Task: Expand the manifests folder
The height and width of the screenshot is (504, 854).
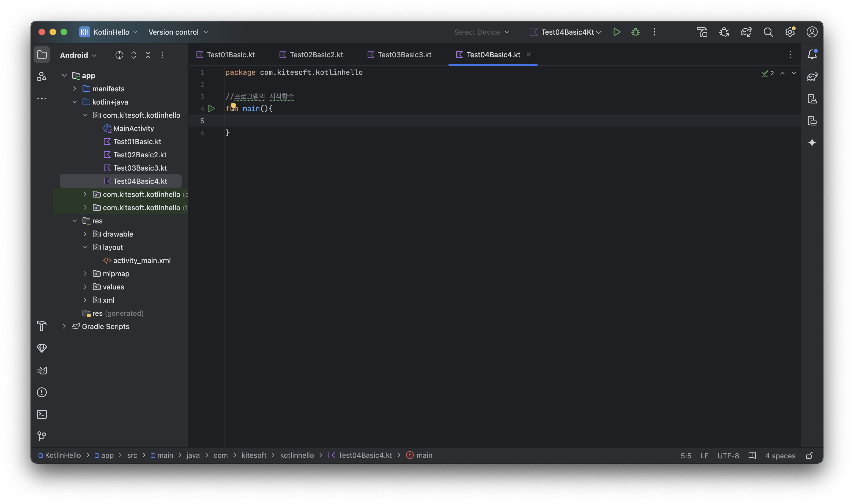Action: pyautogui.click(x=75, y=89)
